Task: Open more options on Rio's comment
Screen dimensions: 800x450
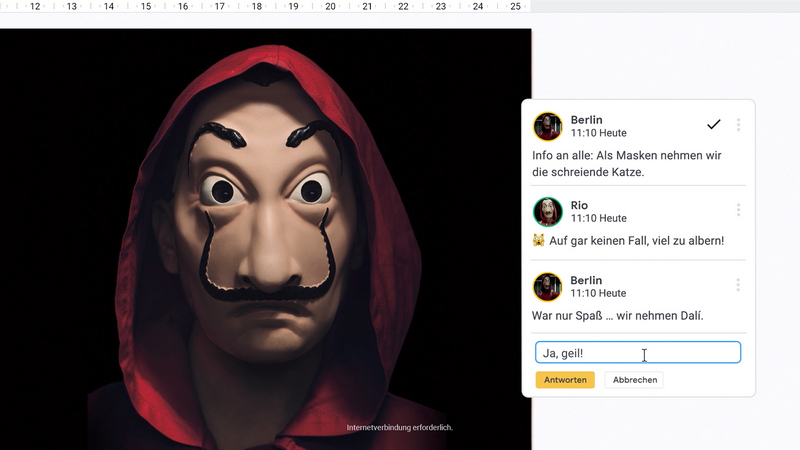Action: pyautogui.click(x=738, y=210)
